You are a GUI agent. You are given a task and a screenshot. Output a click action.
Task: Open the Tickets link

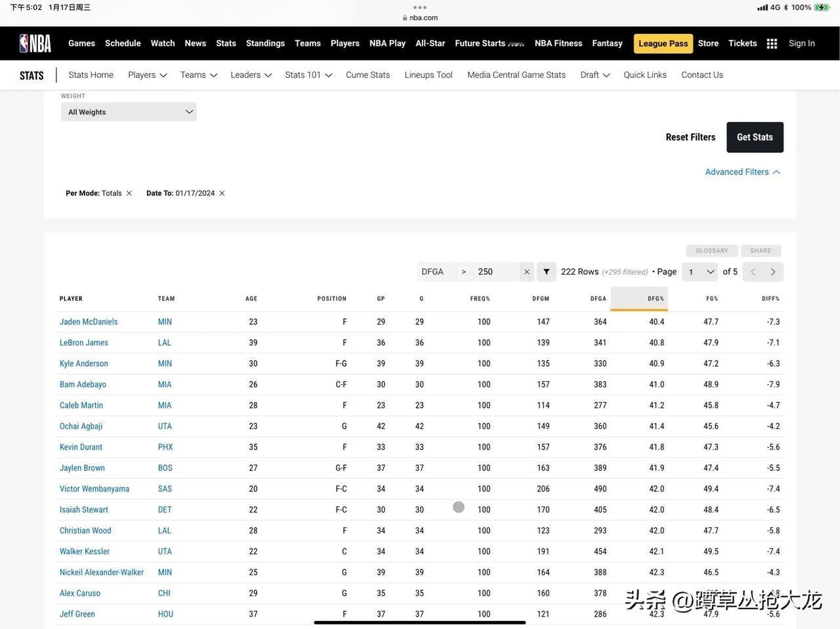point(742,43)
